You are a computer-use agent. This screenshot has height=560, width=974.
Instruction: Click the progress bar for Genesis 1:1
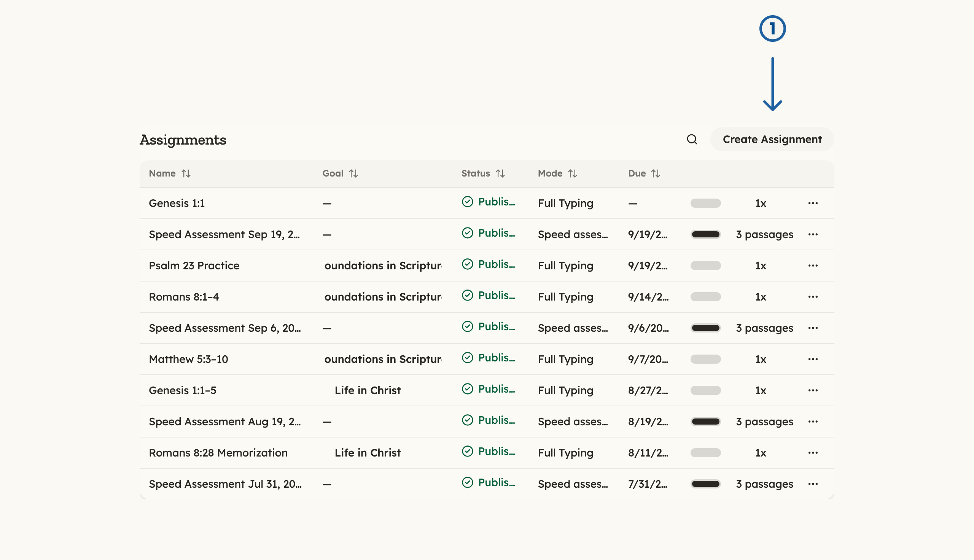pyautogui.click(x=705, y=203)
